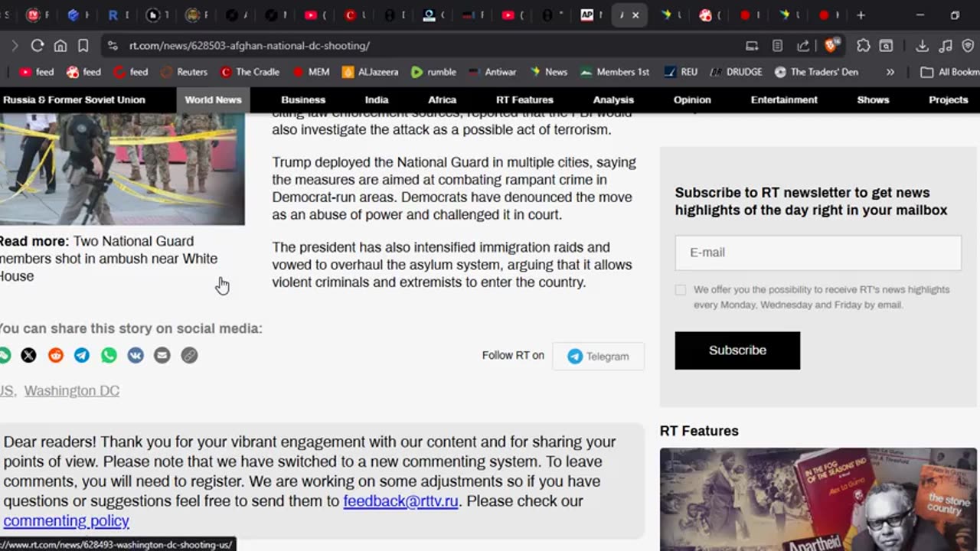980x551 pixels.
Task: Open The Cradle bookmark
Action: (250, 72)
